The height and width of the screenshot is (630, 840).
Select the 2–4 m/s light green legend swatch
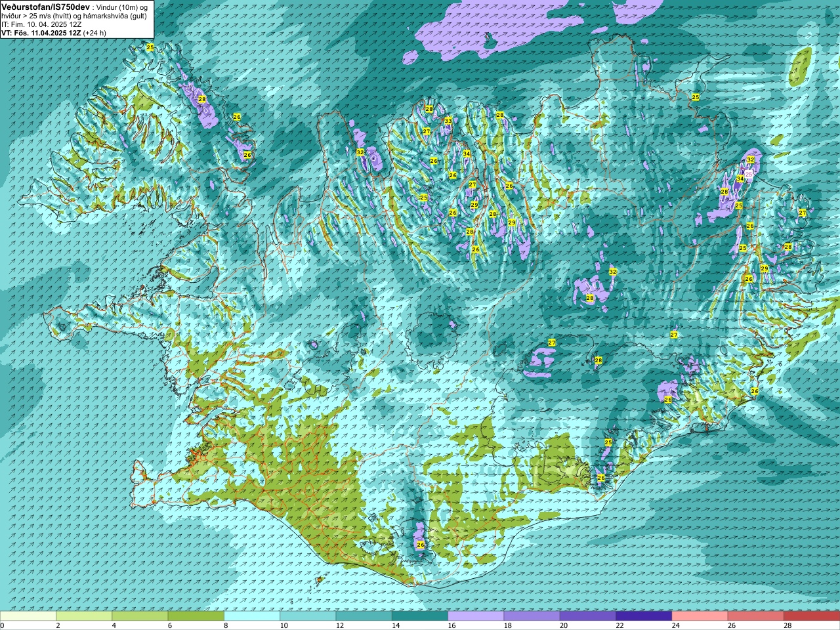[84, 616]
